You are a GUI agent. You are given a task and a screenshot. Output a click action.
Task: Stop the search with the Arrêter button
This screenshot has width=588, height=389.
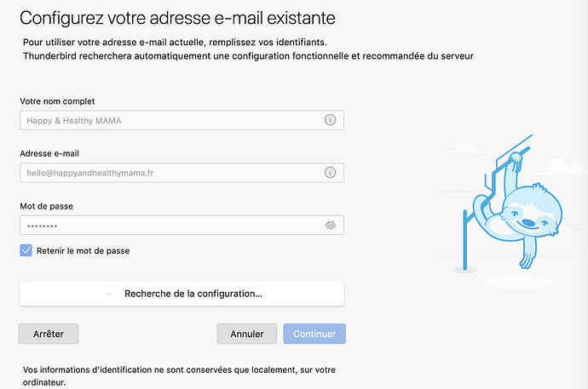click(x=49, y=334)
